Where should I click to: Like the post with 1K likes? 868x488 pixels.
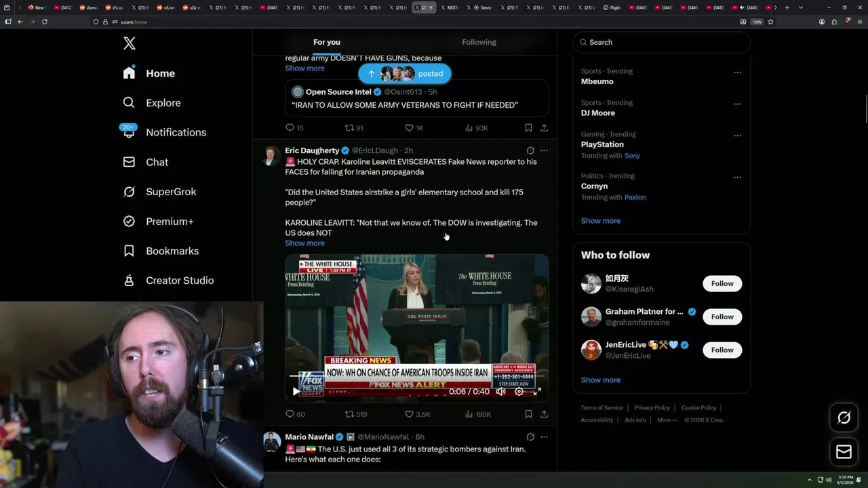pos(414,127)
